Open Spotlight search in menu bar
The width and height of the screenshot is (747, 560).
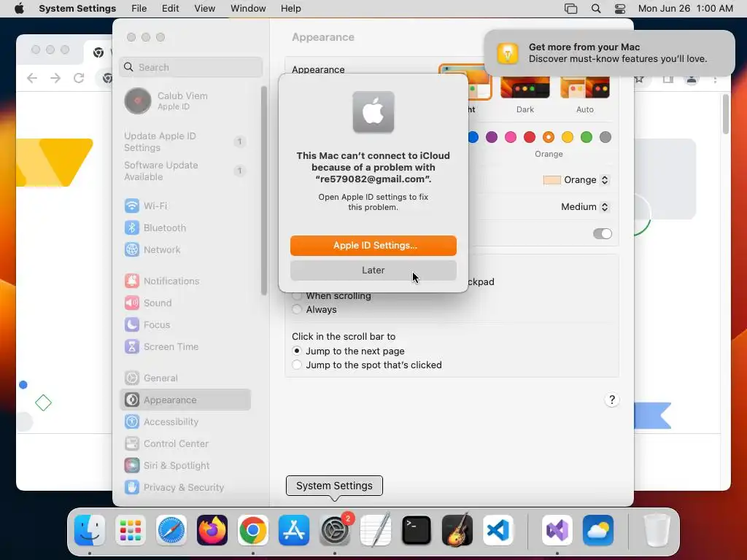[595, 9]
